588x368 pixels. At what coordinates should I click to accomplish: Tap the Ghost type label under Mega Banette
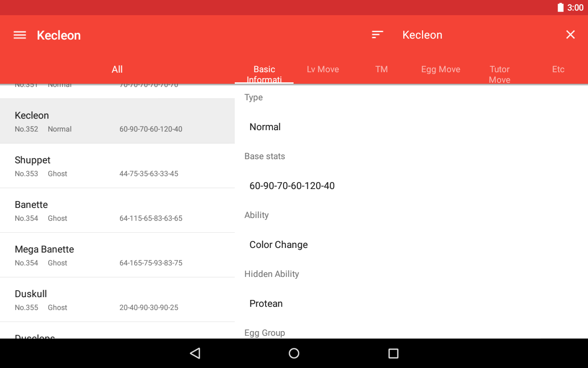coord(57,263)
